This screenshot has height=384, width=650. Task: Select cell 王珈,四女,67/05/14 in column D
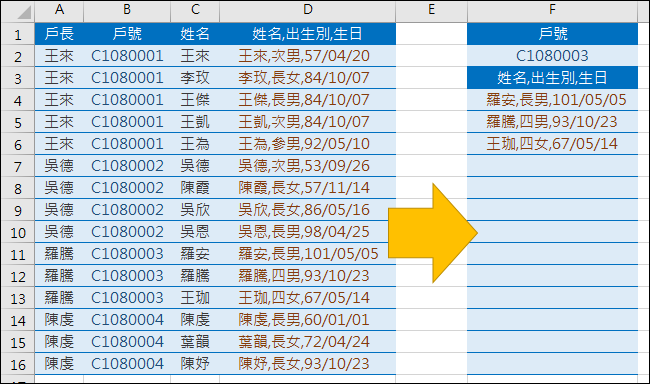[308, 298]
